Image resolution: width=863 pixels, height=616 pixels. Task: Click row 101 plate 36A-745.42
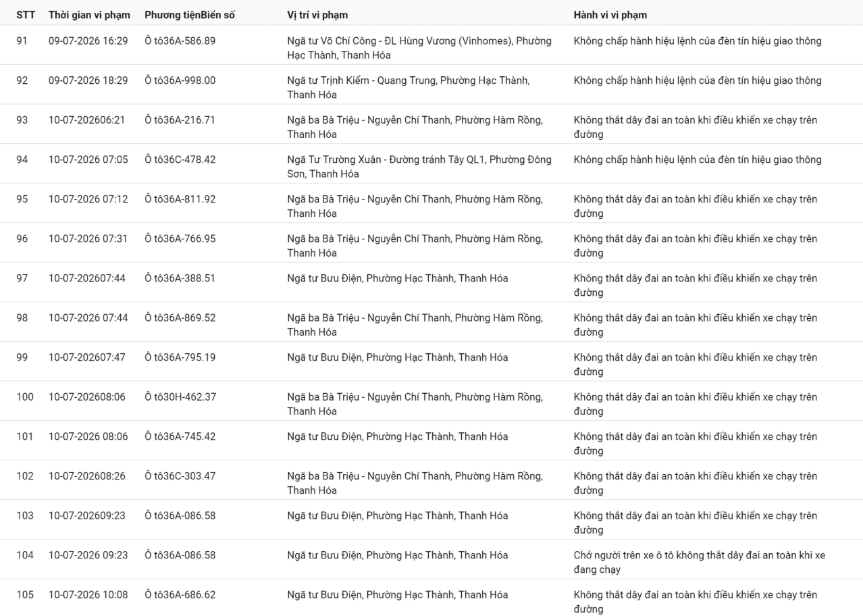[186, 436]
